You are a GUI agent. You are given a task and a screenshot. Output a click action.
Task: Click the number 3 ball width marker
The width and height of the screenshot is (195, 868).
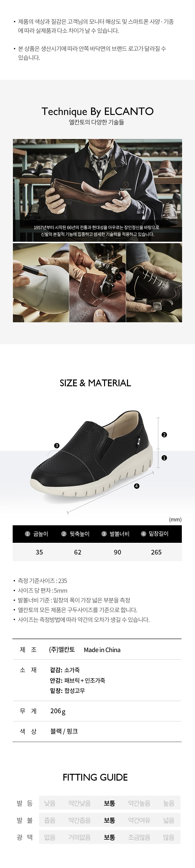(x=57, y=445)
